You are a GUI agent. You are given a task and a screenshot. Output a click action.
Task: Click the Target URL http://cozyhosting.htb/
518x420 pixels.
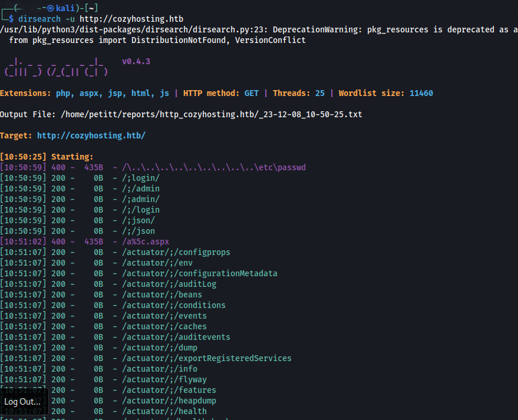91,135
